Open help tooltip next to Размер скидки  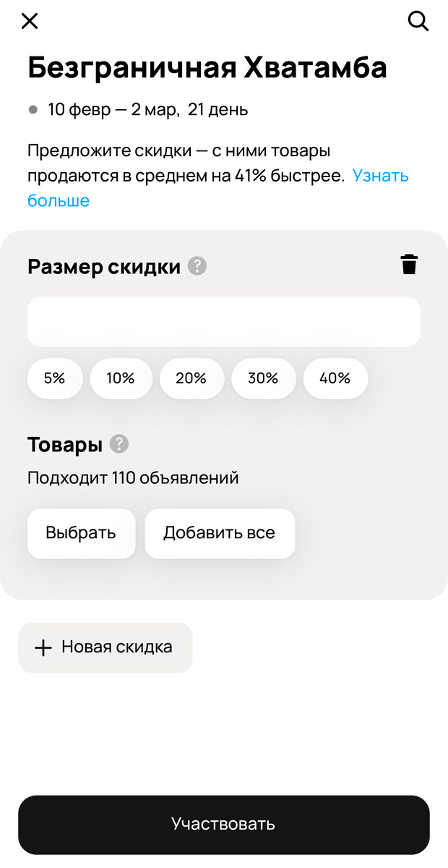click(197, 266)
